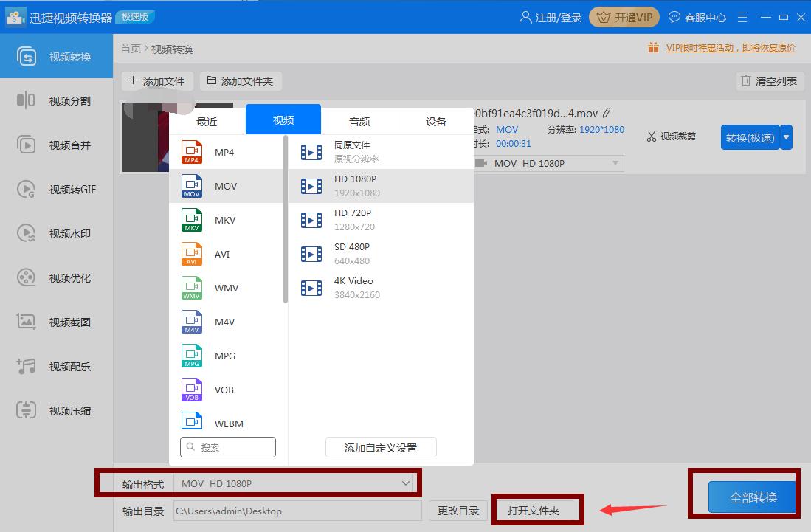Open the arrow beside 转换(极速) button
811x532 pixels.
click(786, 137)
